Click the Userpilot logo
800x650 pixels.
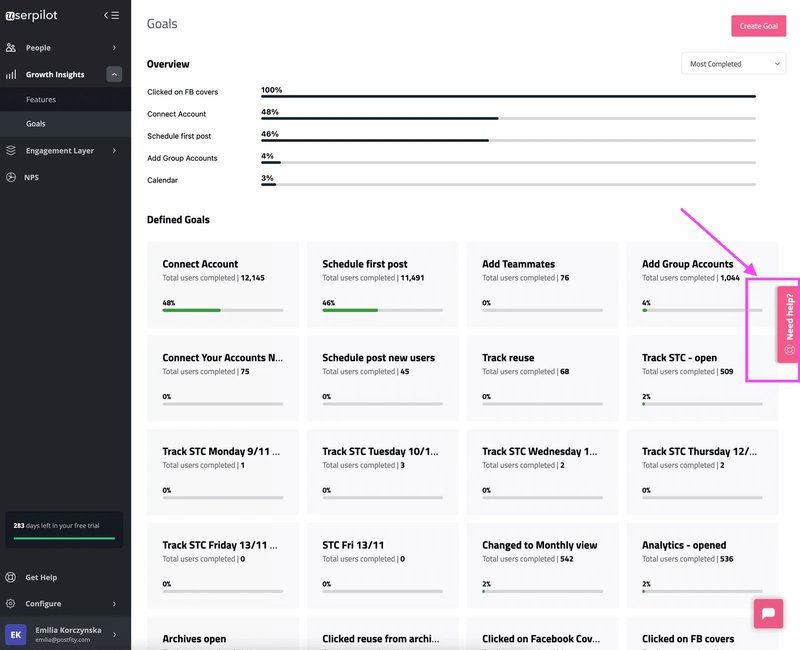coord(30,15)
